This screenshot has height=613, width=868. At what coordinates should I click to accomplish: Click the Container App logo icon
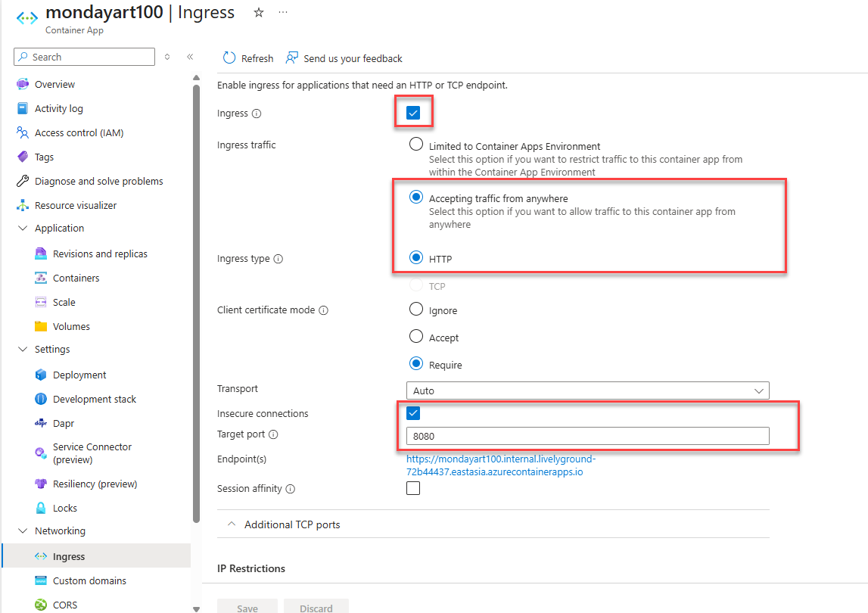(27, 18)
